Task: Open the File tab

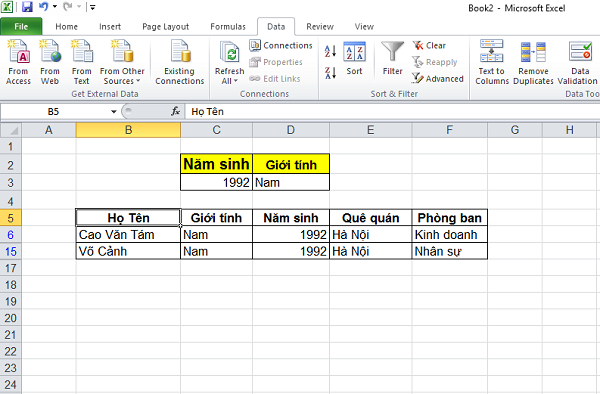Action: tap(21, 26)
